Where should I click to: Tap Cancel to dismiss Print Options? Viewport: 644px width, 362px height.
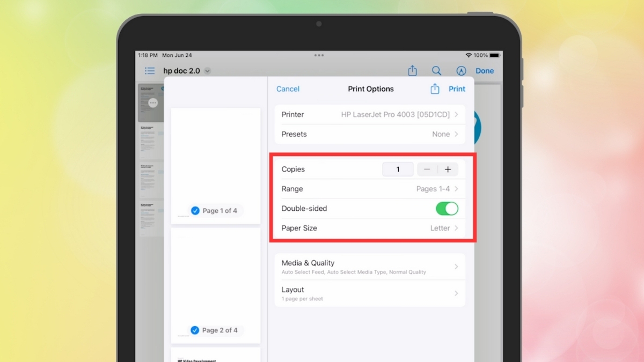pyautogui.click(x=288, y=88)
